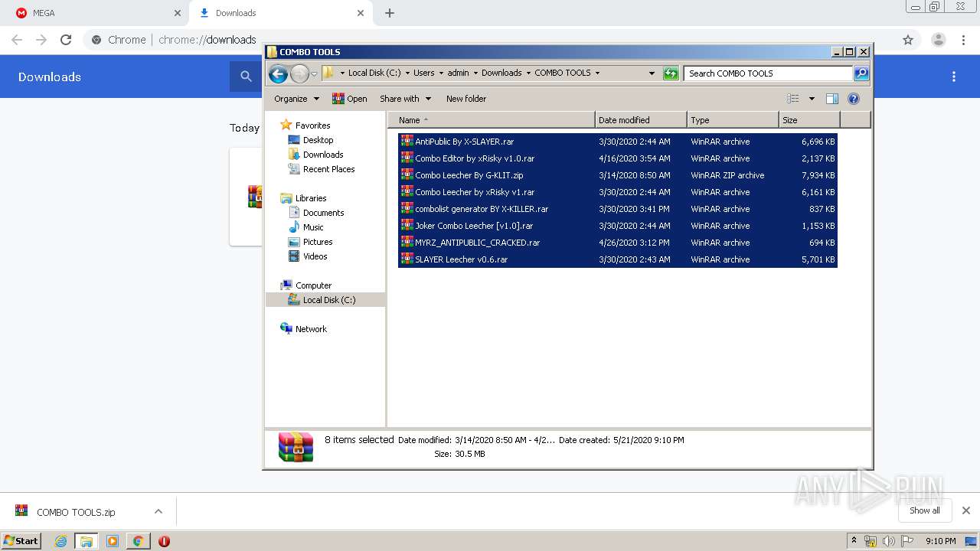Click the Chrome Downloads page search icon

[x=246, y=77]
